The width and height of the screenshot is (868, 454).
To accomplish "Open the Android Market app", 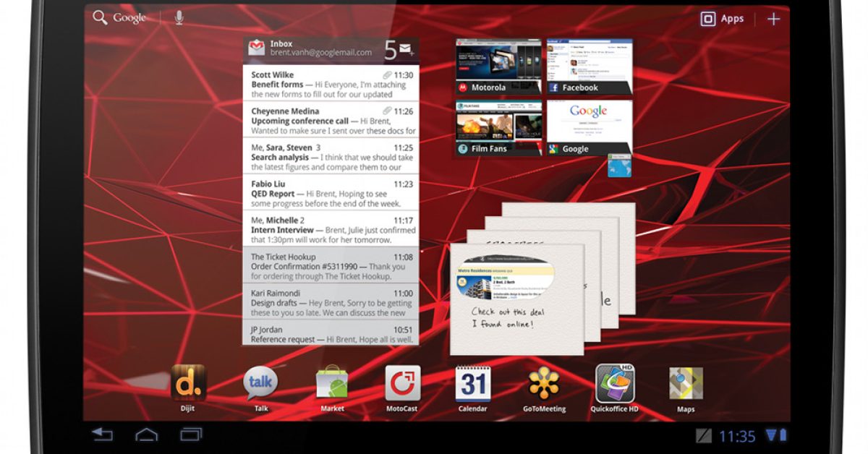I will [x=332, y=384].
